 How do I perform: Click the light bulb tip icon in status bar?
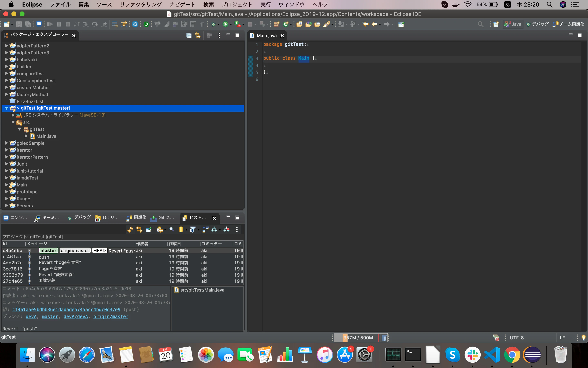pyautogui.click(x=584, y=338)
